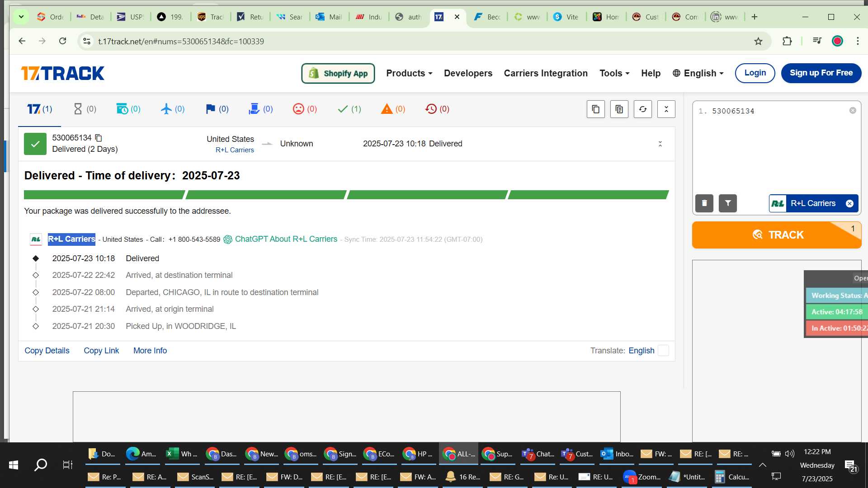The height and width of the screenshot is (488, 868).
Task: Open Chrome three-dot menu
Action: point(858,41)
